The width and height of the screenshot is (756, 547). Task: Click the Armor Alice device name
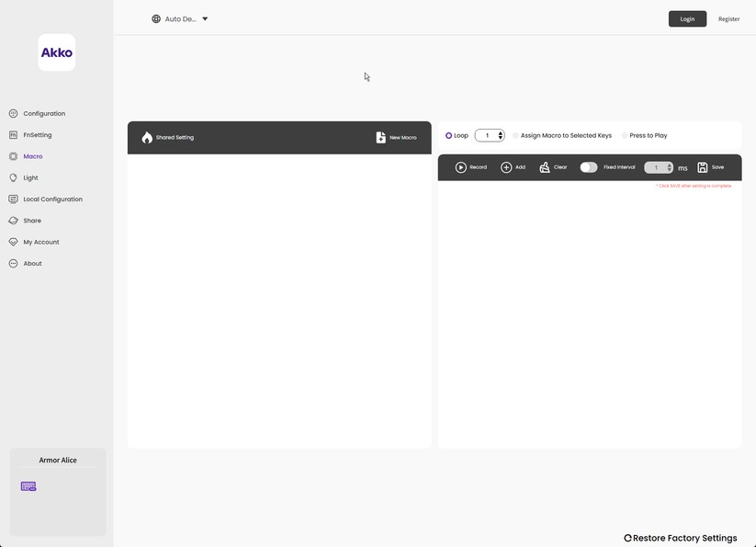pyautogui.click(x=58, y=461)
